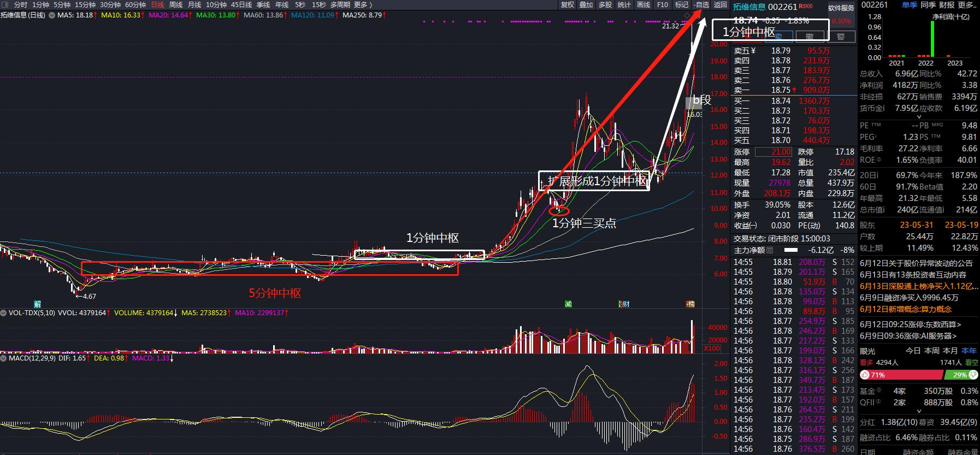Screen dimensions: 980x455
Task: Switch to 月线 monthly chart
Action: 194,4
